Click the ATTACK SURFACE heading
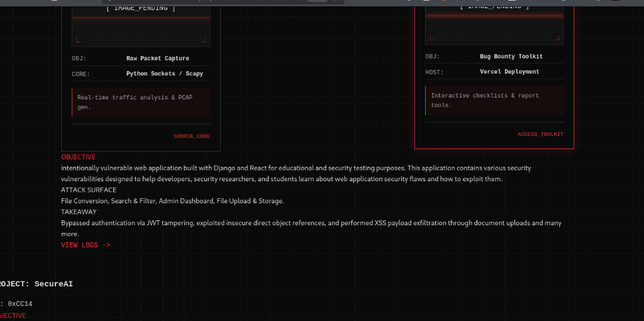Image resolution: width=644 pixels, height=321 pixels. coord(89,190)
